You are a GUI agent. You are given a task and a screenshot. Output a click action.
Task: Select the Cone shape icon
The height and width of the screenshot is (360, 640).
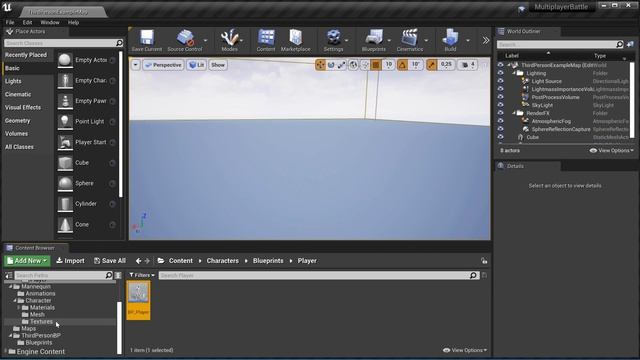pos(65,224)
